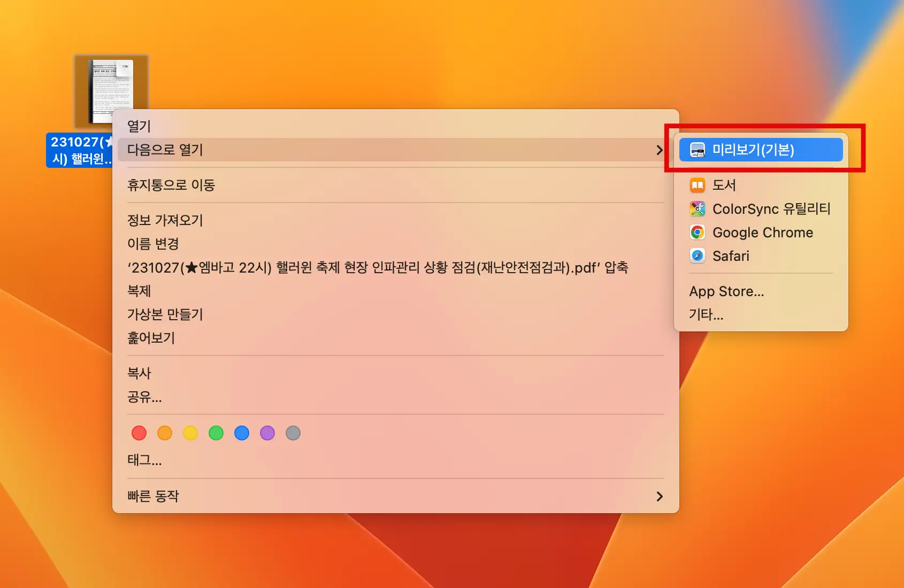The height and width of the screenshot is (588, 904).
Task: Select 다음으로 열기 menu entry
Action: [396, 150]
